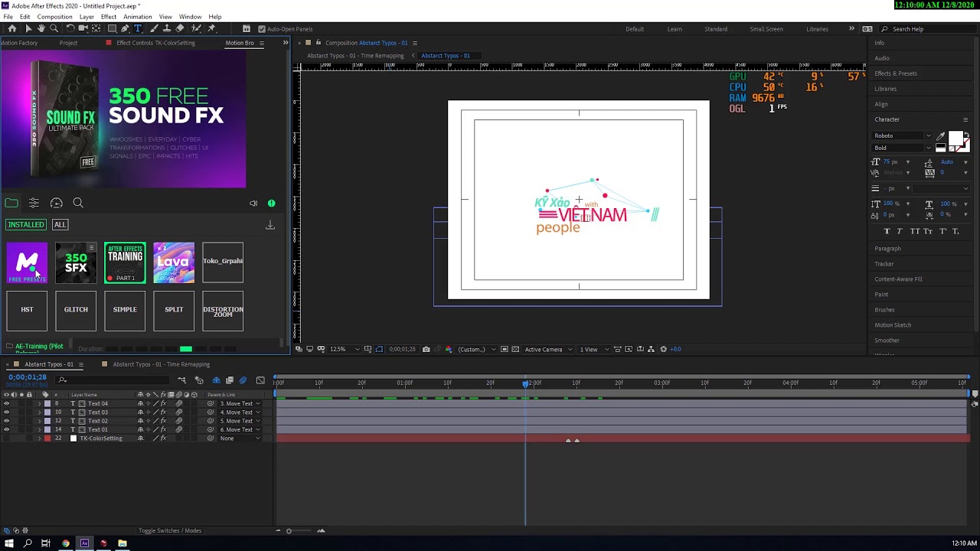This screenshot has width=980, height=551.
Task: Open Bold font style dropdown
Action: click(x=902, y=148)
